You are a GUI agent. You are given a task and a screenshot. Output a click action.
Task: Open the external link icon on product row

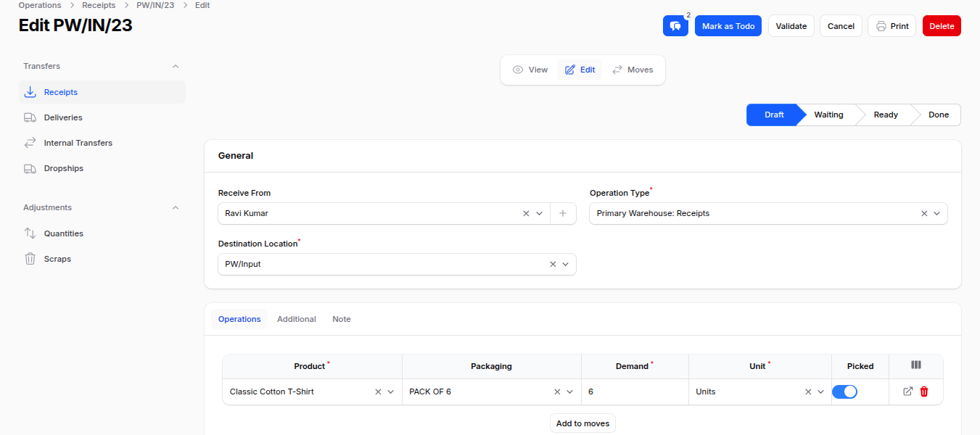coord(907,391)
